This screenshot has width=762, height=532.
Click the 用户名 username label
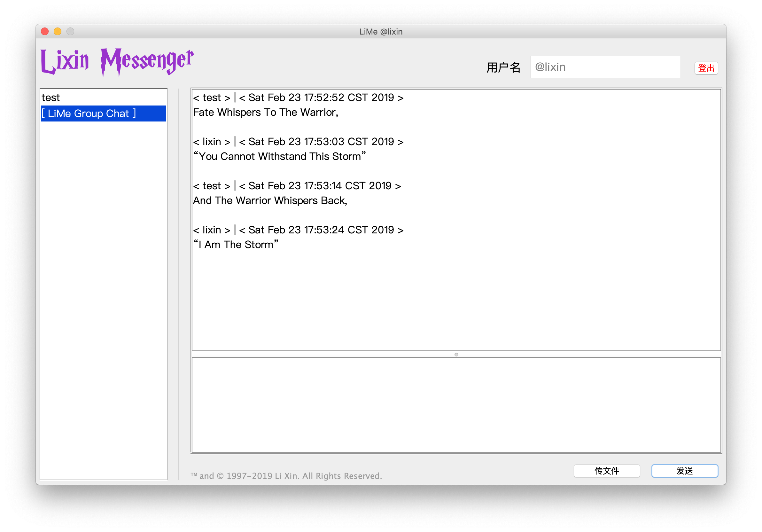click(x=503, y=67)
